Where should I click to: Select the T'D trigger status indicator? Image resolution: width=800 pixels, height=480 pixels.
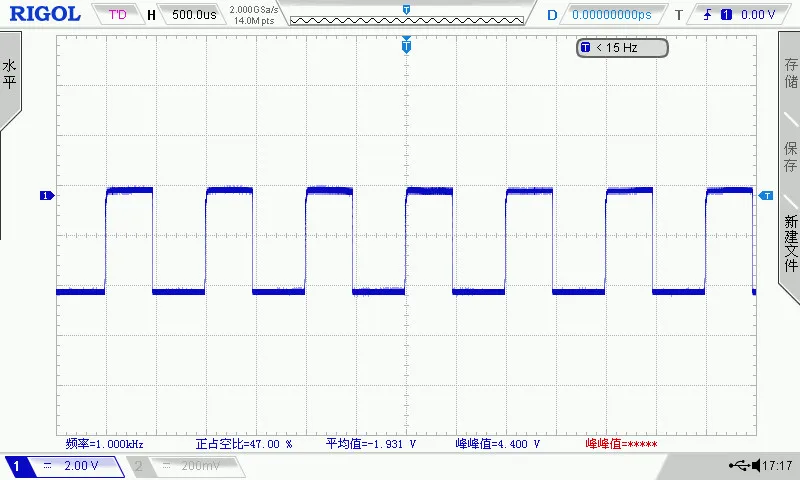coord(117,14)
